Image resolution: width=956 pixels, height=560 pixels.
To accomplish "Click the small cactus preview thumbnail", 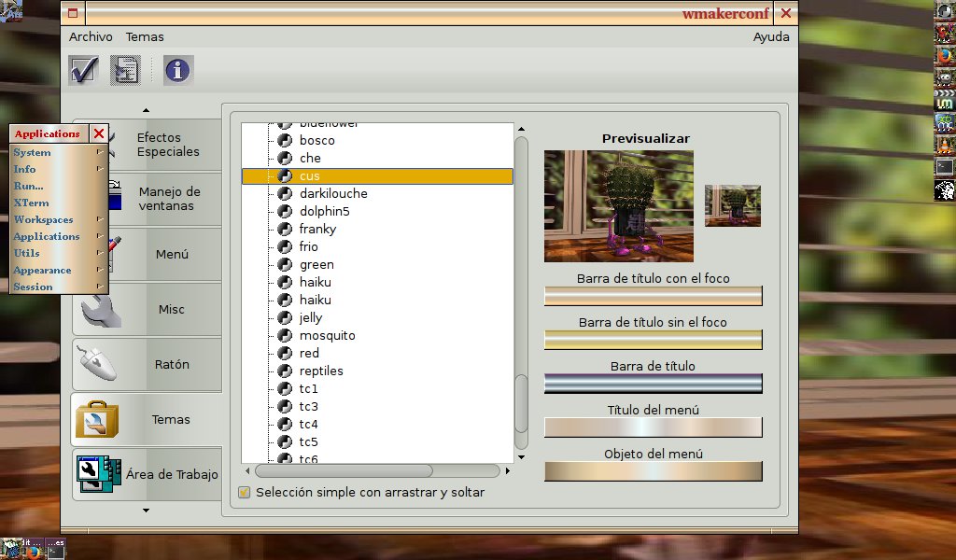I will [x=733, y=206].
